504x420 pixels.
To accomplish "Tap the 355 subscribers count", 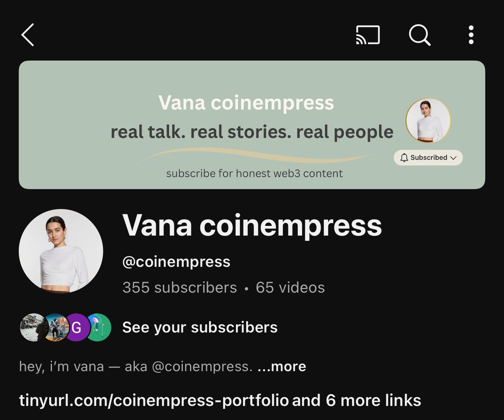I will point(179,287).
